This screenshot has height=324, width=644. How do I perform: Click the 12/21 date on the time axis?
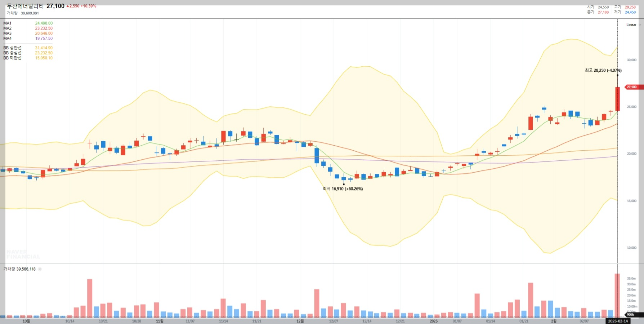[400, 321]
